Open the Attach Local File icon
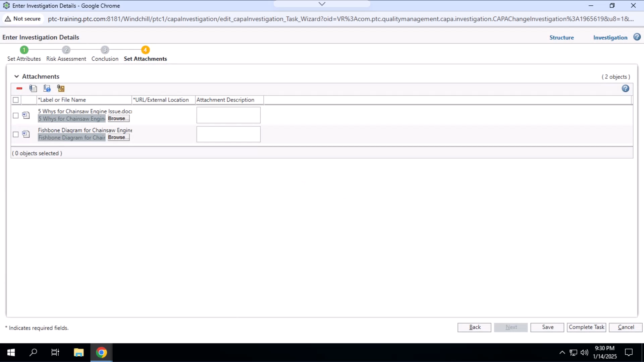The height and width of the screenshot is (362, 644). 33,88
